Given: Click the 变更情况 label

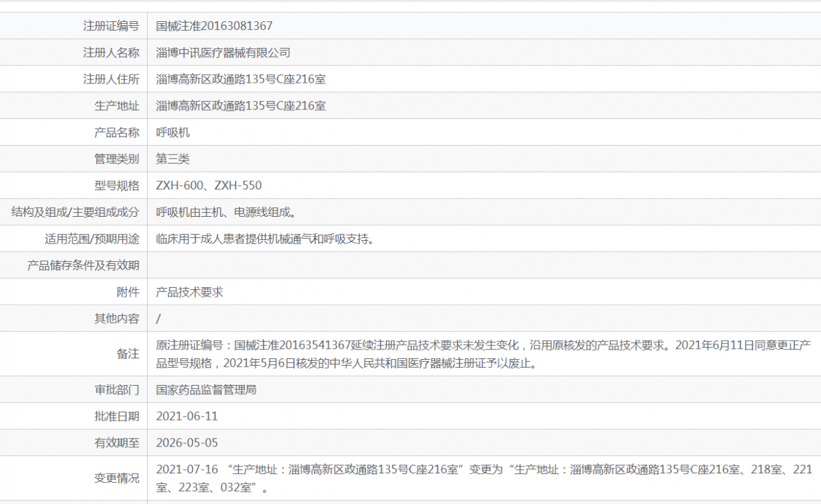Looking at the screenshot, I should pos(117,478).
